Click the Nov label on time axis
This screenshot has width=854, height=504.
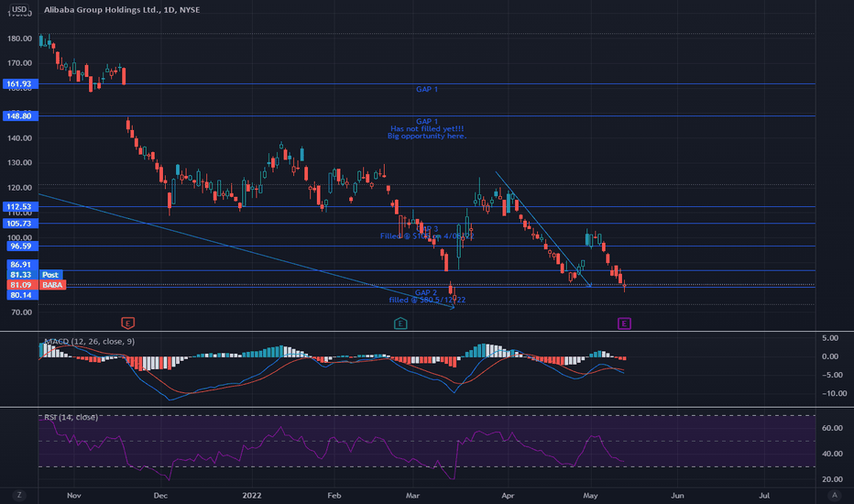[74, 495]
